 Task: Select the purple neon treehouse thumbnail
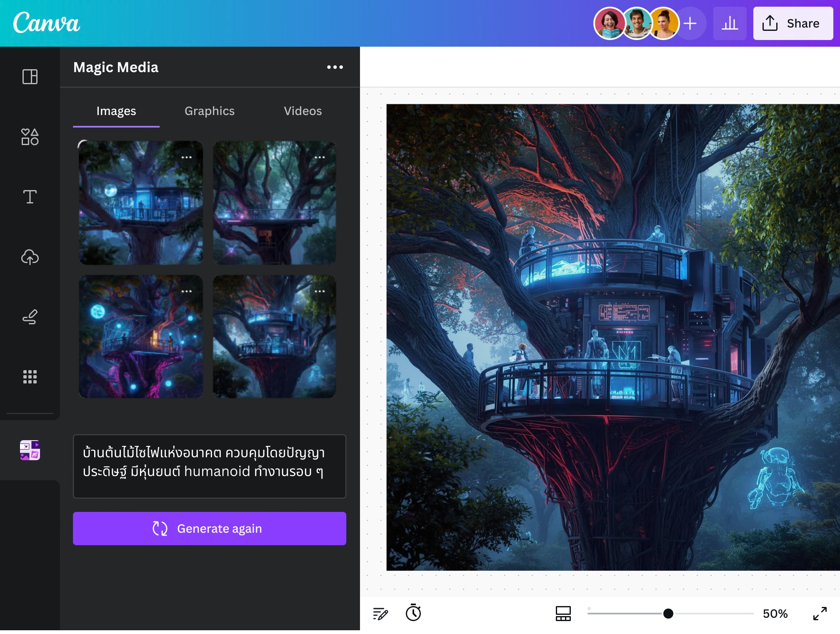141,337
